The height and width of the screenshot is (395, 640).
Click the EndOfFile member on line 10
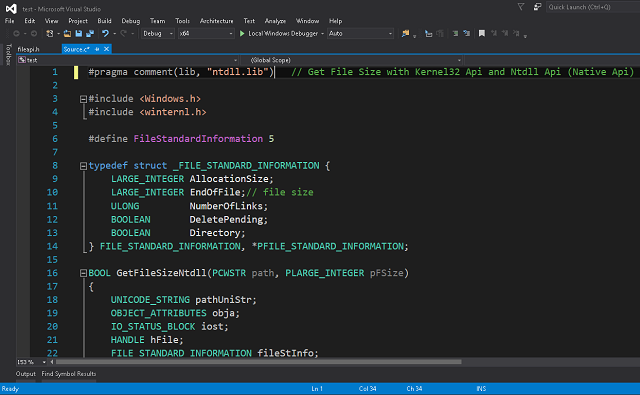pos(215,192)
